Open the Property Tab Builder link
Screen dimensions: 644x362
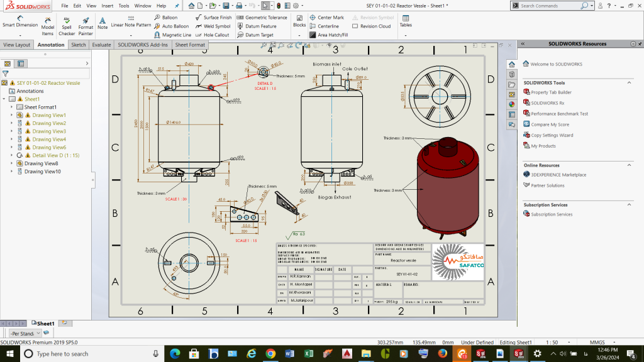[x=551, y=92]
